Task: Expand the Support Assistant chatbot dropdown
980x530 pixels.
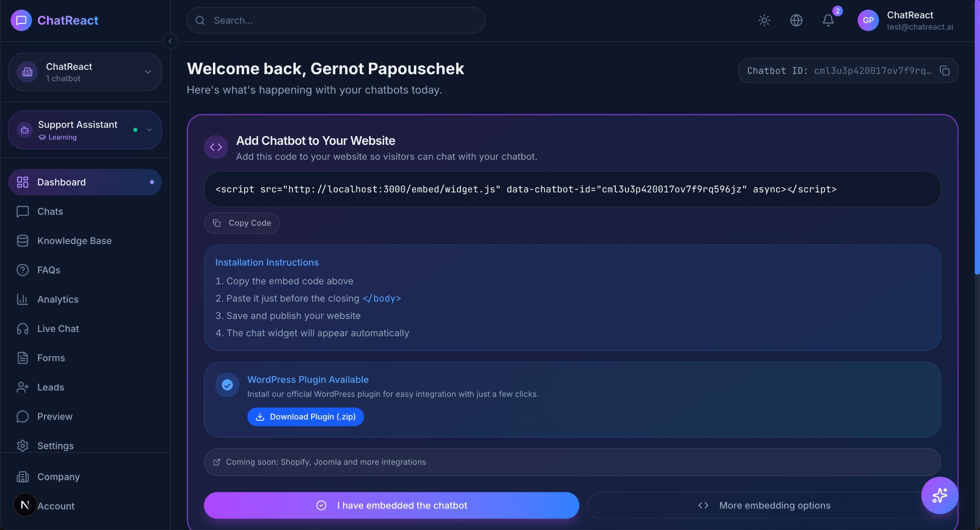Action: coord(149,130)
